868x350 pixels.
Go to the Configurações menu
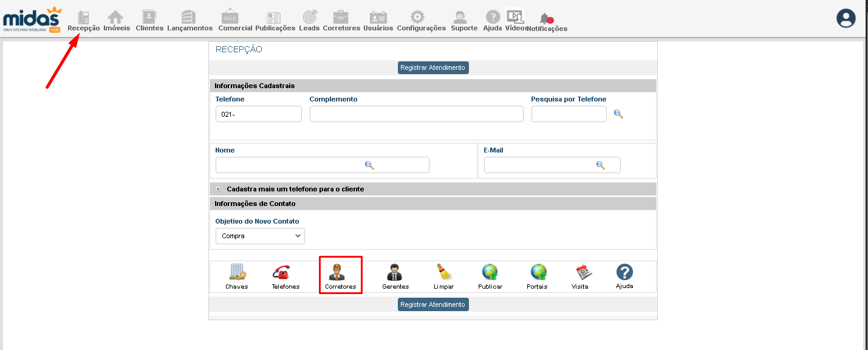click(421, 20)
